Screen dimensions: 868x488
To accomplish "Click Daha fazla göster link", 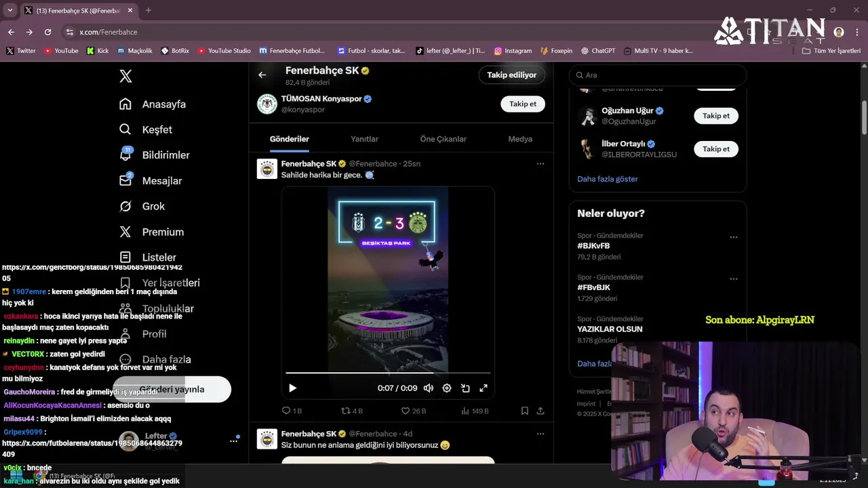I will [x=608, y=179].
